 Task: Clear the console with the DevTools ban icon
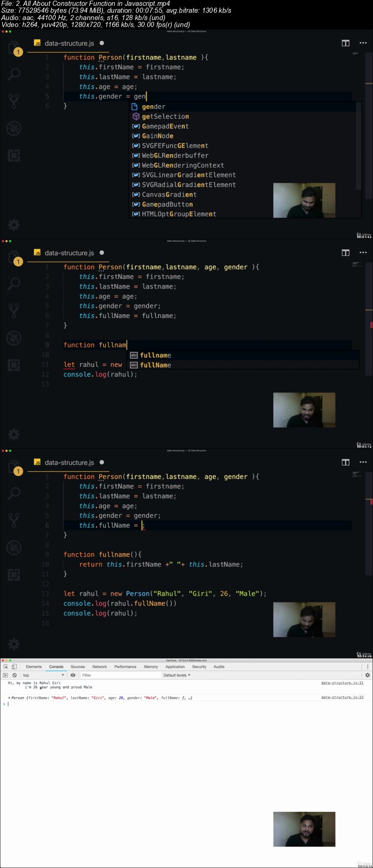tap(15, 675)
